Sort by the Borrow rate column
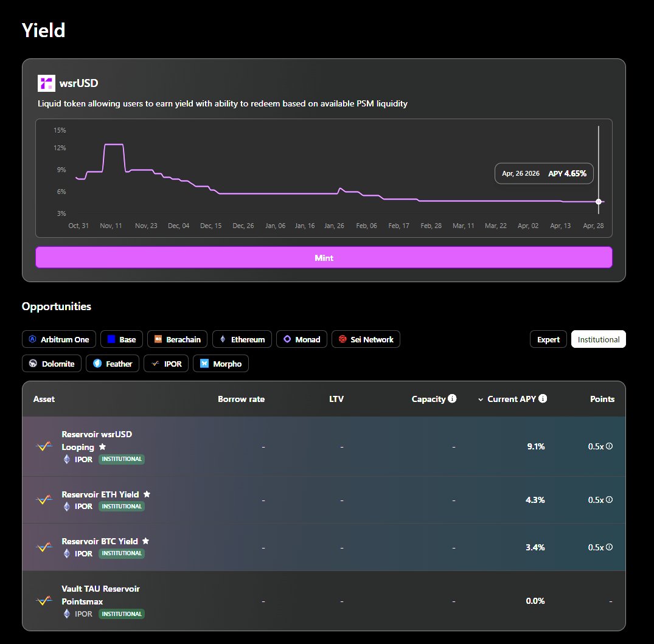Screen dimensions: 654x644 (241, 399)
